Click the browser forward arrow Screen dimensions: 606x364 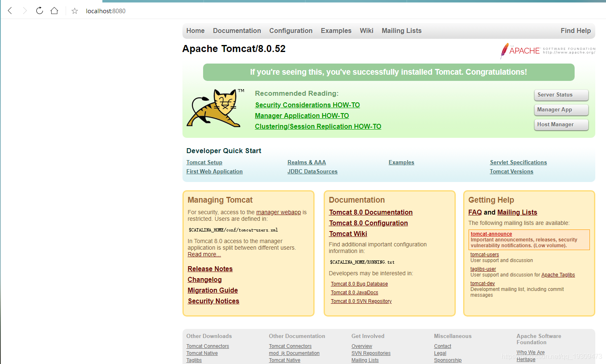[x=25, y=11]
